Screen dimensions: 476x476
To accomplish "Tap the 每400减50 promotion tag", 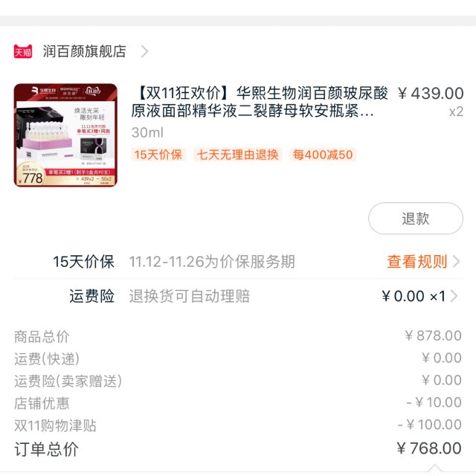I will 323,155.
